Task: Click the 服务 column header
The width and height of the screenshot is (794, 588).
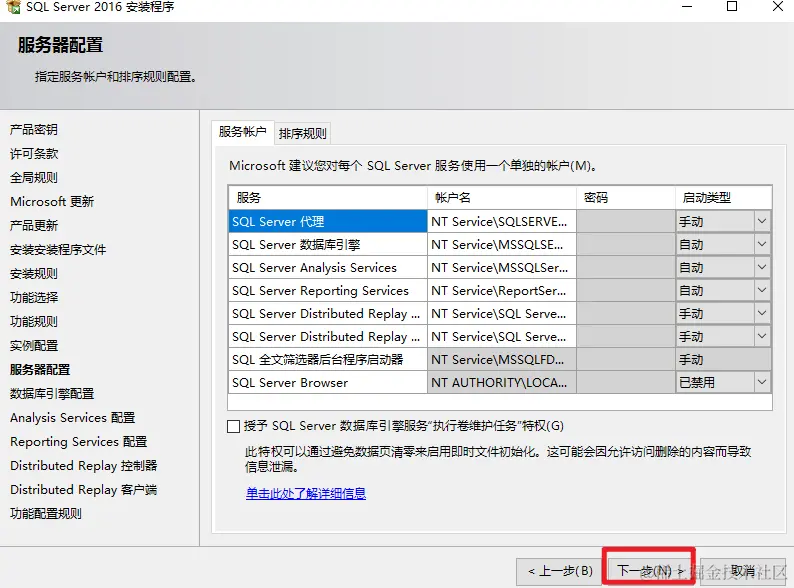Action: pyautogui.click(x=328, y=198)
